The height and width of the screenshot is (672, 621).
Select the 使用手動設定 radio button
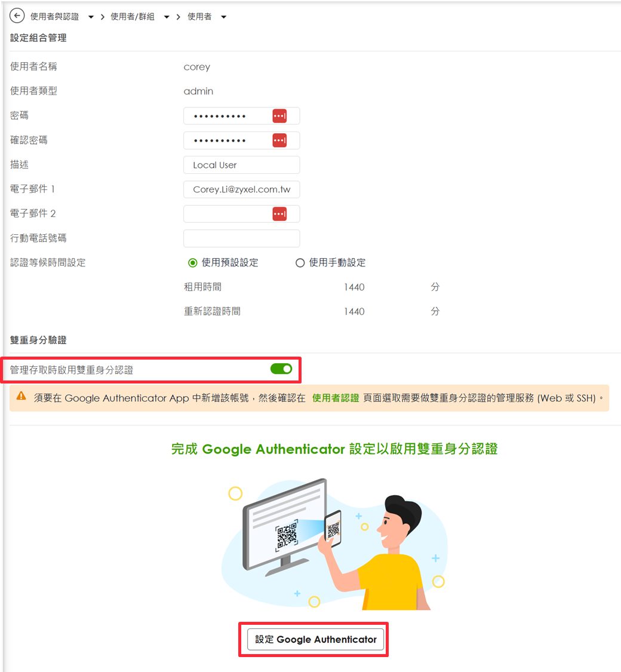click(300, 263)
